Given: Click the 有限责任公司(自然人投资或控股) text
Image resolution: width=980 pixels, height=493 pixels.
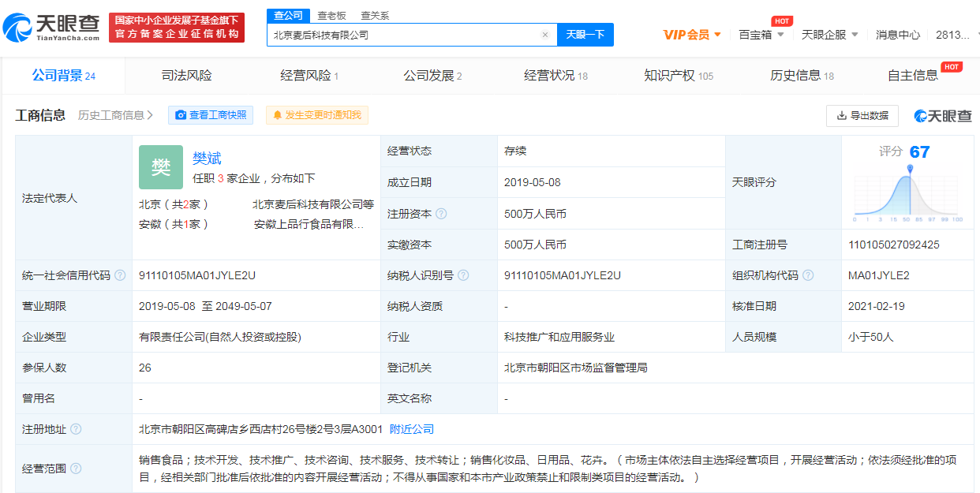Looking at the screenshot, I should [x=220, y=337].
